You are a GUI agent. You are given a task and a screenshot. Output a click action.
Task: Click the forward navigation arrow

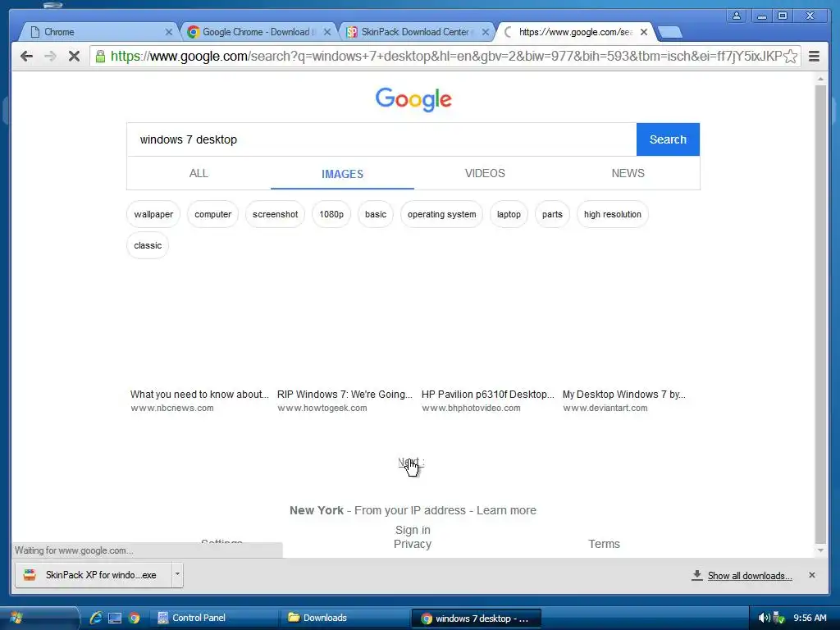click(x=50, y=57)
